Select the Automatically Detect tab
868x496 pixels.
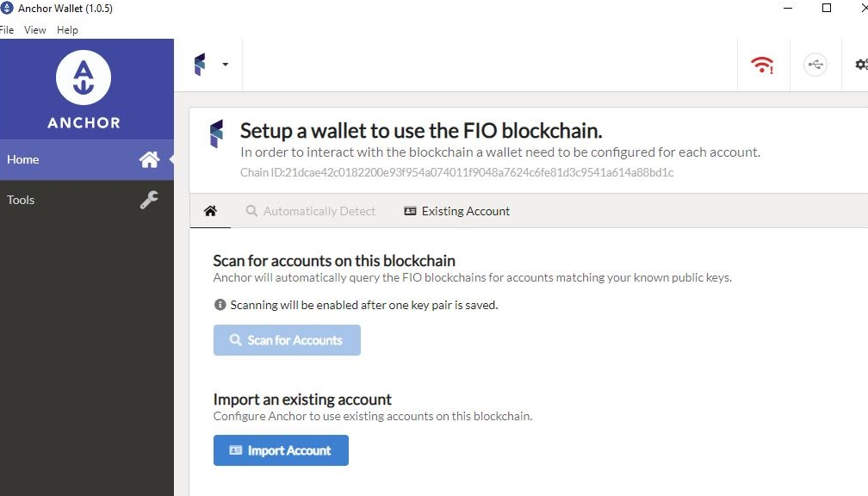[x=311, y=211]
